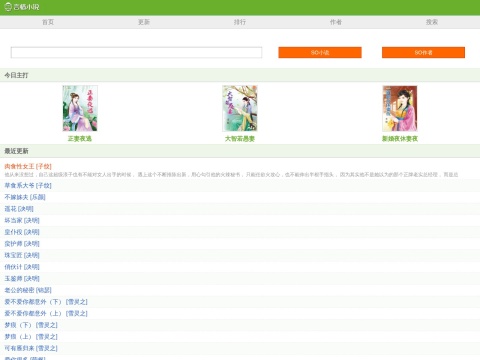
Task: Open 可有雁归来 [雪灵之] entry
Action: point(31,348)
